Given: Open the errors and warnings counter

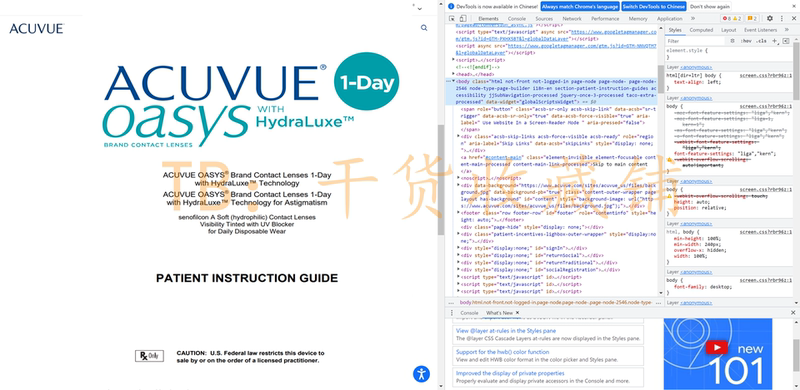Looking at the screenshot, I should pos(731,19).
